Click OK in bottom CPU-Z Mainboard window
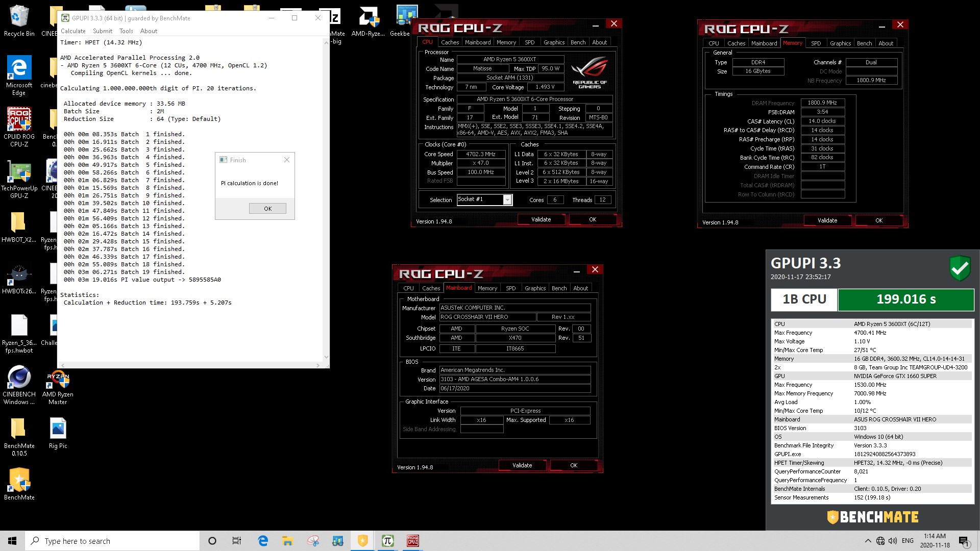The image size is (980, 551). tap(574, 465)
